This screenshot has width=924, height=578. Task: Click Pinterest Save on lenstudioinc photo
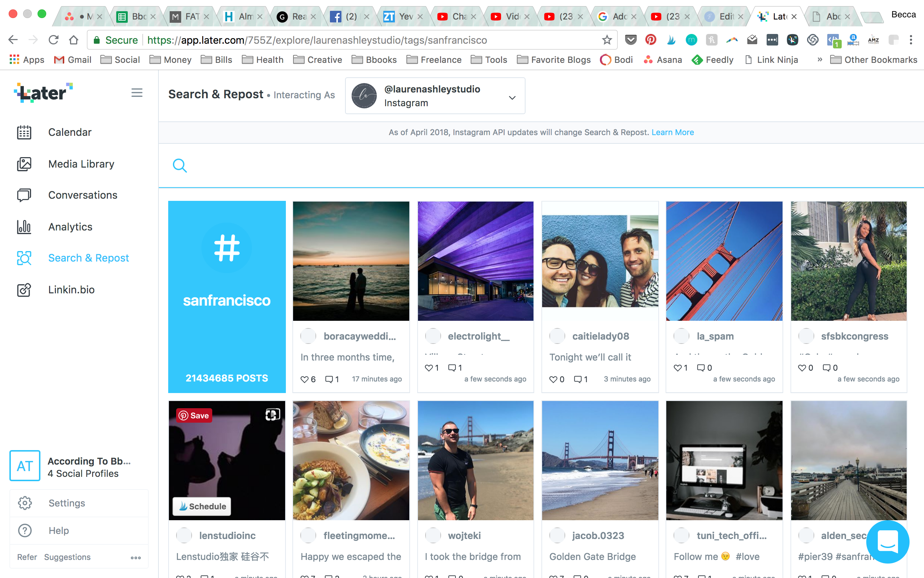tap(194, 415)
